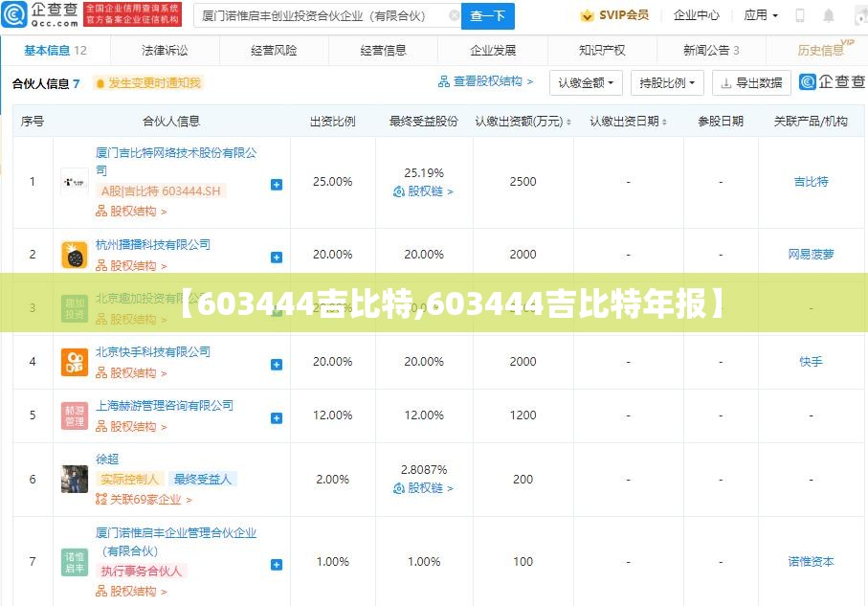Image resolution: width=868 pixels, height=606 pixels.
Task: Open the 认缴金额 dropdown
Action: click(586, 83)
